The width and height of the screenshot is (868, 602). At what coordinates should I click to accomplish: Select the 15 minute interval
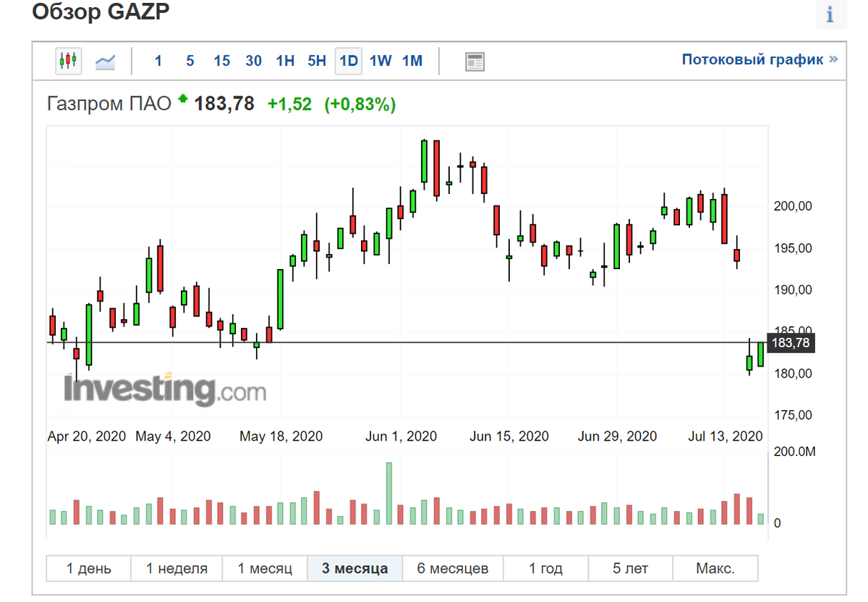click(x=222, y=61)
